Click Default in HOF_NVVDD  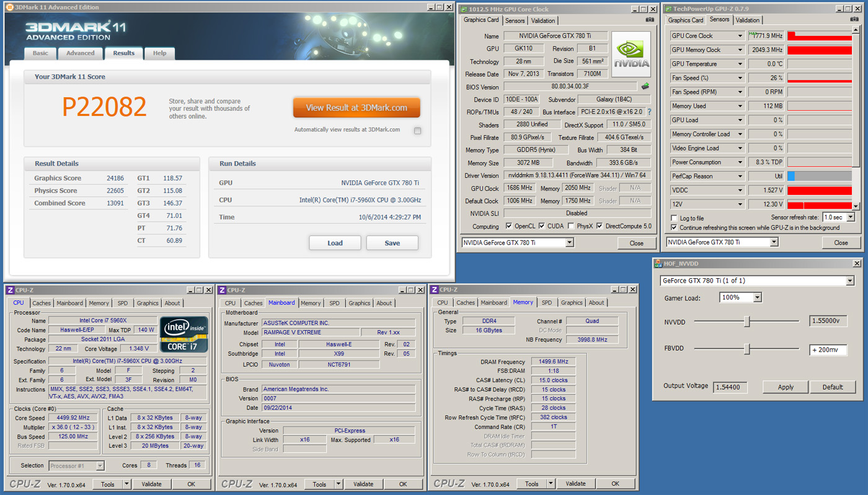(833, 387)
